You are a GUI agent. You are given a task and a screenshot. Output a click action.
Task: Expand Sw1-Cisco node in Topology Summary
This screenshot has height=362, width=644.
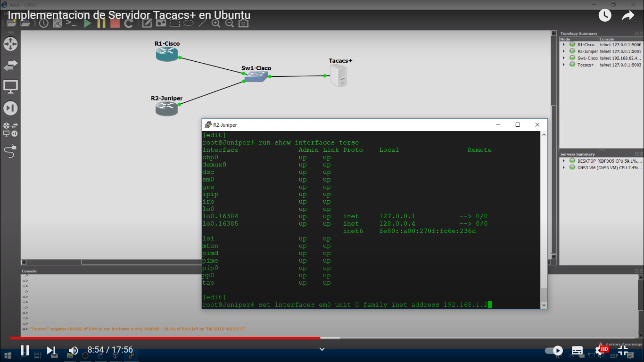(563, 58)
